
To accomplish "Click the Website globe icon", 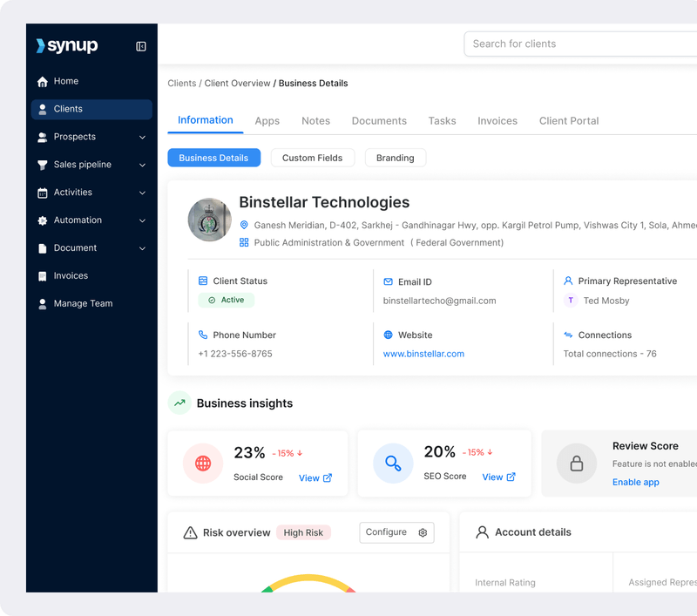I will pos(388,335).
